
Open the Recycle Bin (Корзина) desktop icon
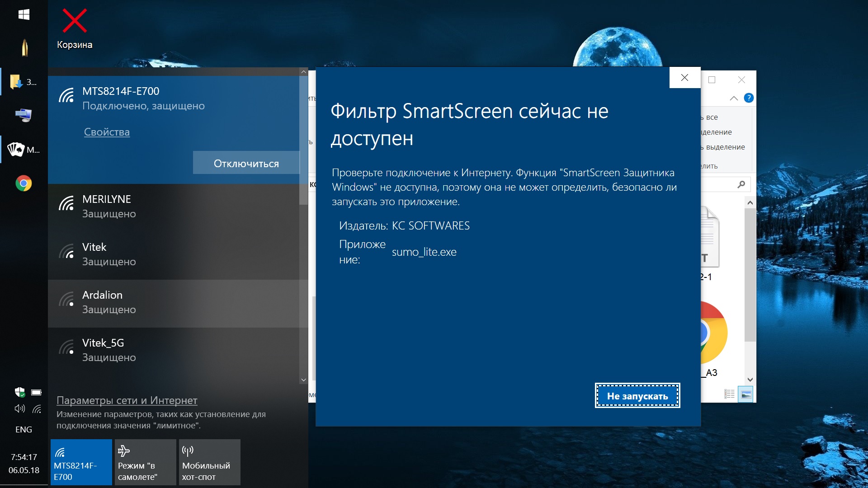pyautogui.click(x=75, y=29)
